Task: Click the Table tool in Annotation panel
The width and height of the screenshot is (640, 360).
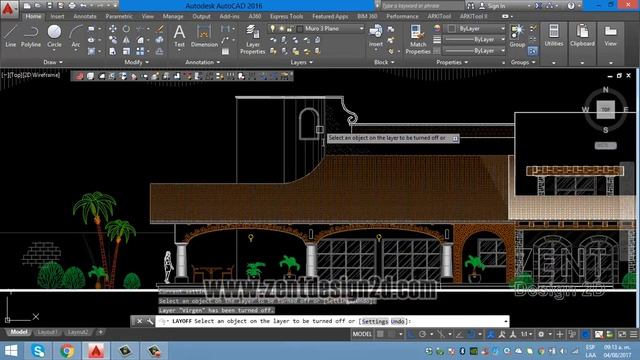Action: point(225,51)
